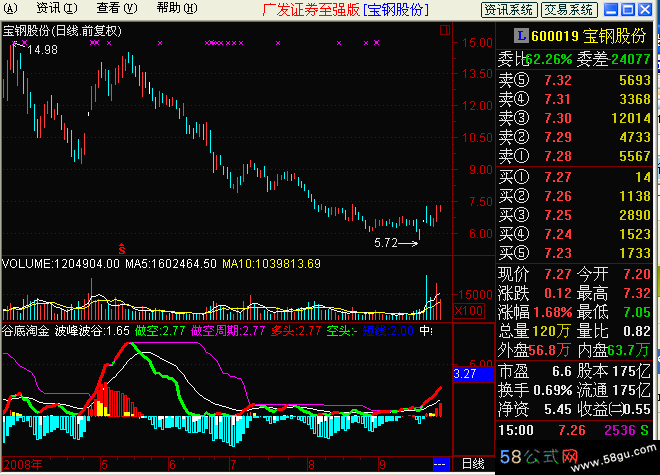This screenshot has height=475, width=660.
Task: Click the 买② 7.26 order row
Action: click(575, 196)
